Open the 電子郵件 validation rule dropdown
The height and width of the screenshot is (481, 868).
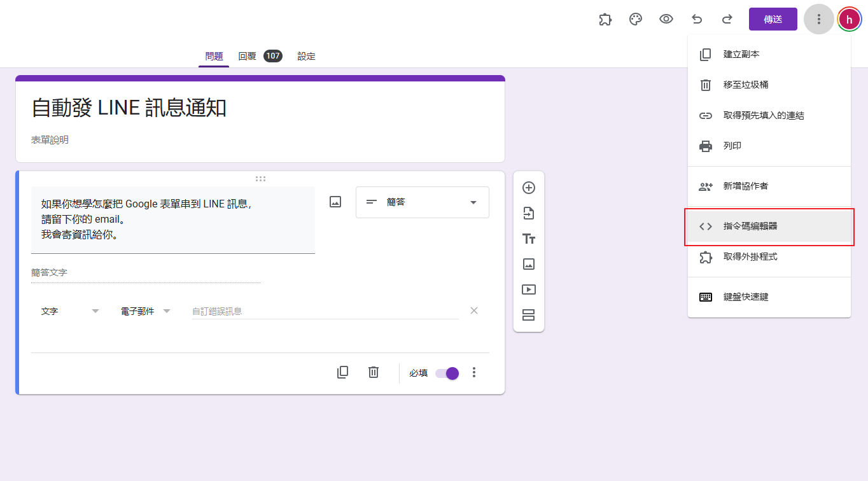click(146, 311)
